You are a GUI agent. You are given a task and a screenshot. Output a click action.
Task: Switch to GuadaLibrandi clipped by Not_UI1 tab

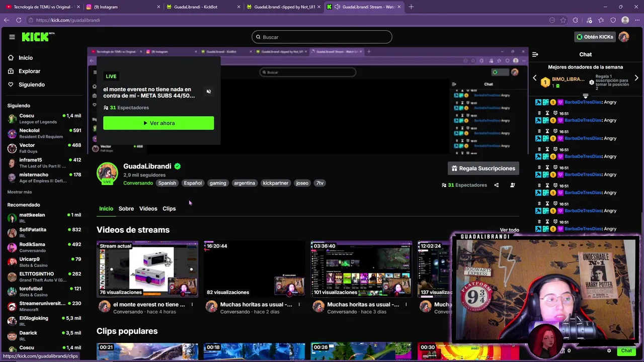pos(284,7)
